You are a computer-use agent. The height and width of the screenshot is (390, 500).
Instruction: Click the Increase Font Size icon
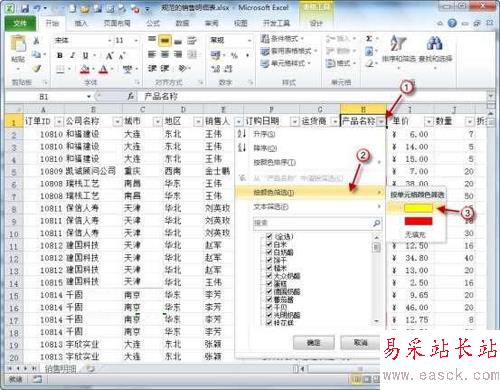click(109, 55)
